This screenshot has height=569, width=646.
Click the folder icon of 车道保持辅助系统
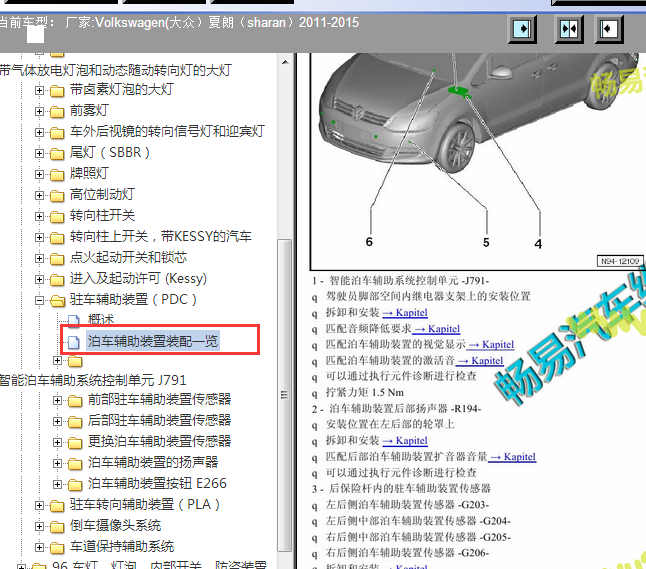[57, 548]
